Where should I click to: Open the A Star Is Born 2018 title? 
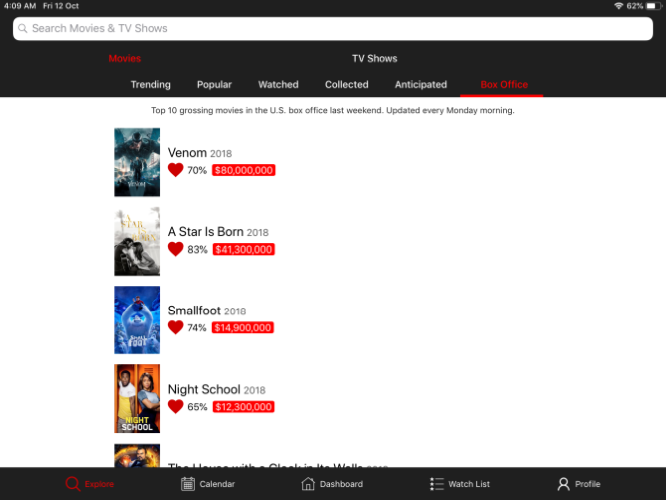point(218,232)
